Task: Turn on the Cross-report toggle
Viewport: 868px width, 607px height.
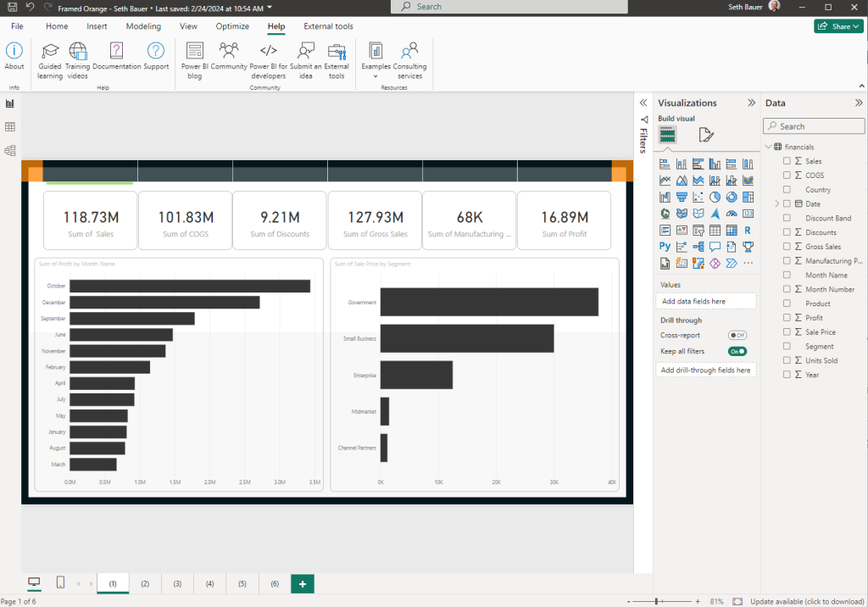Action: (737, 335)
